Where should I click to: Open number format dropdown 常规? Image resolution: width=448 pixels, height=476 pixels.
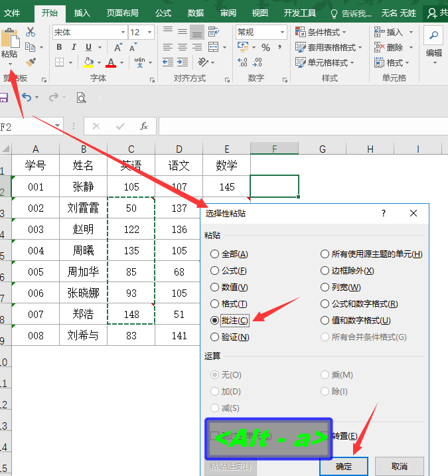[x=282, y=32]
